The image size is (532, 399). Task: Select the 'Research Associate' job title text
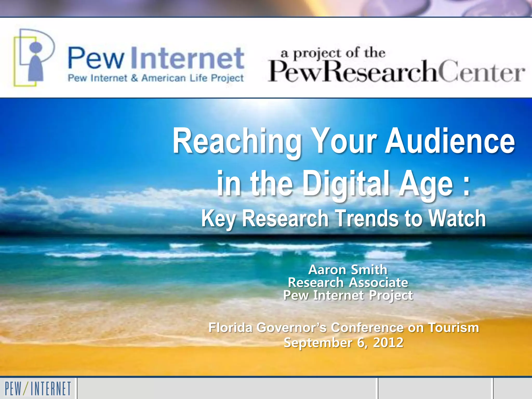click(x=348, y=283)
